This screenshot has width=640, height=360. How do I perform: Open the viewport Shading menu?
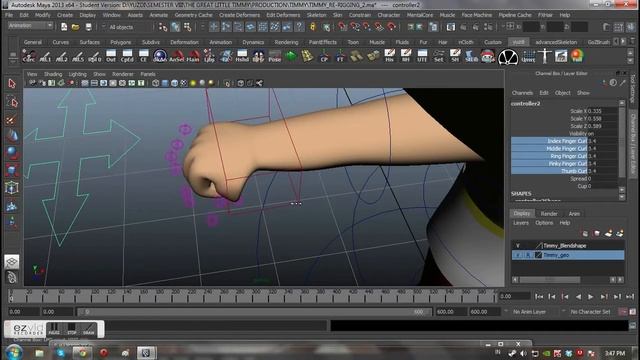point(53,74)
